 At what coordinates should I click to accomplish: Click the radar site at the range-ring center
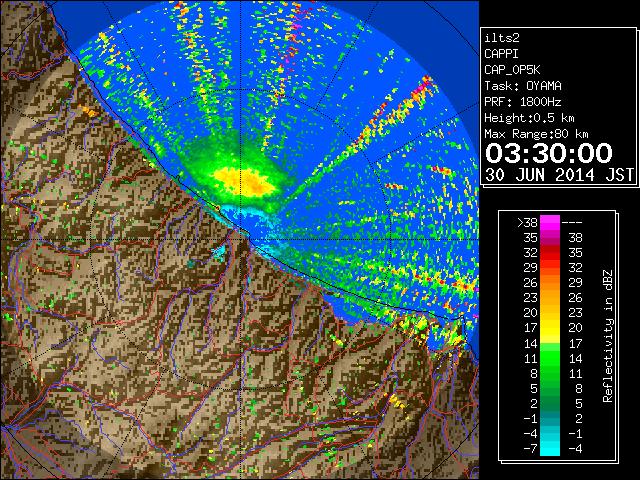coord(241,239)
